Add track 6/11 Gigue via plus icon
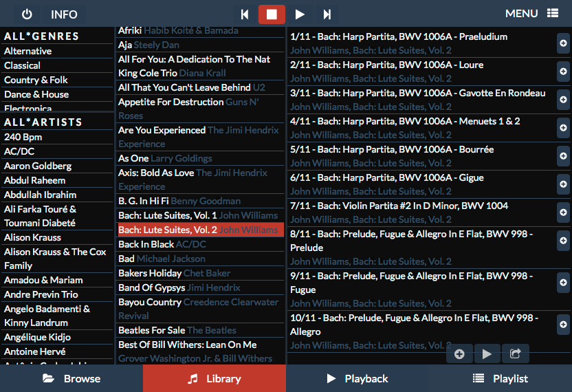 [563, 184]
